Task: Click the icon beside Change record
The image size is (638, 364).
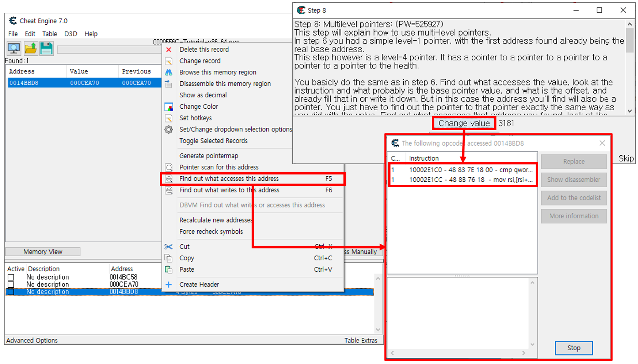Action: (x=169, y=61)
